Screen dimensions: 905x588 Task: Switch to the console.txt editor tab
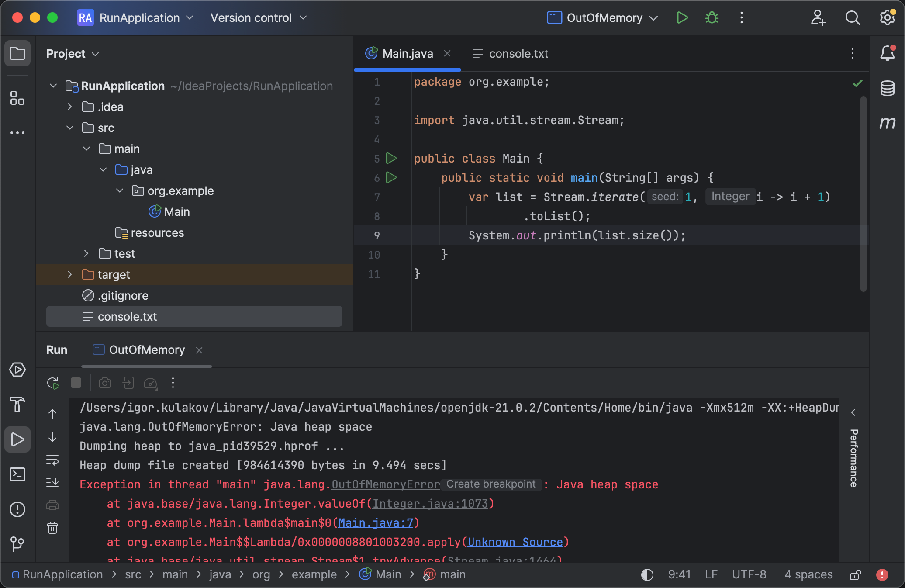coord(509,53)
